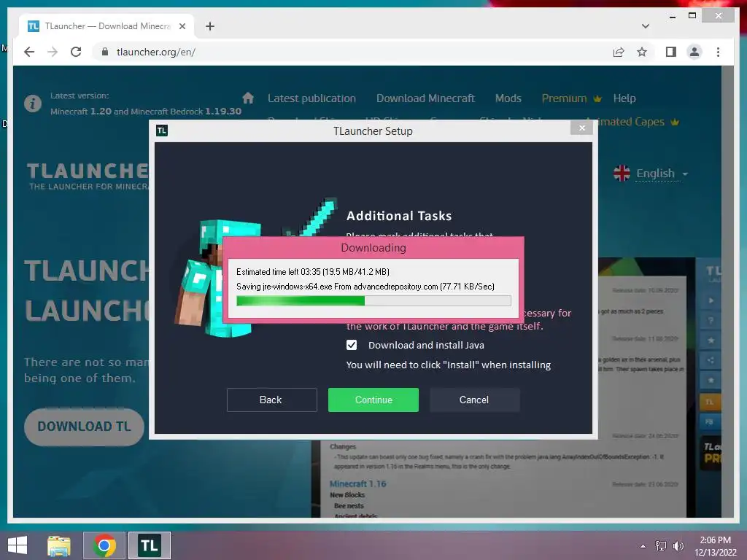Click the home icon on TLauncher site
This screenshot has width=747, height=560.
(248, 98)
